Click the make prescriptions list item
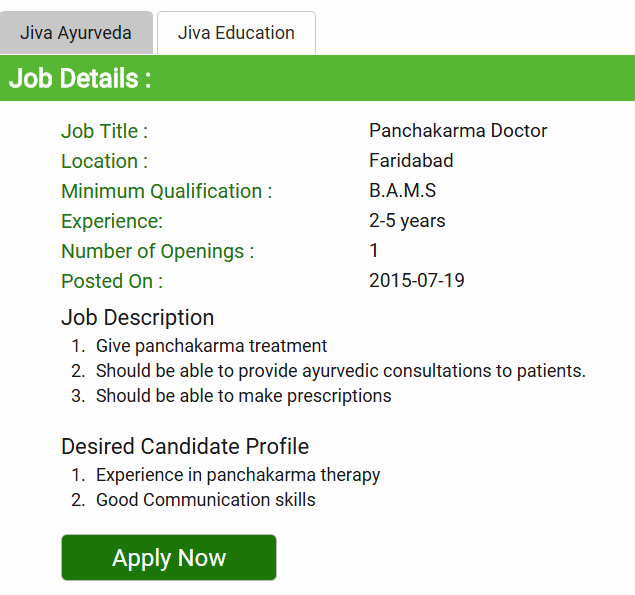 (x=243, y=396)
